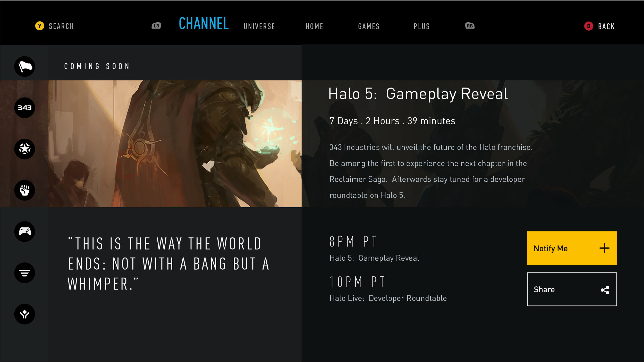Open the Halo 5 artwork thumbnail
Image resolution: width=644 pixels, height=362 pixels.
coord(151,144)
